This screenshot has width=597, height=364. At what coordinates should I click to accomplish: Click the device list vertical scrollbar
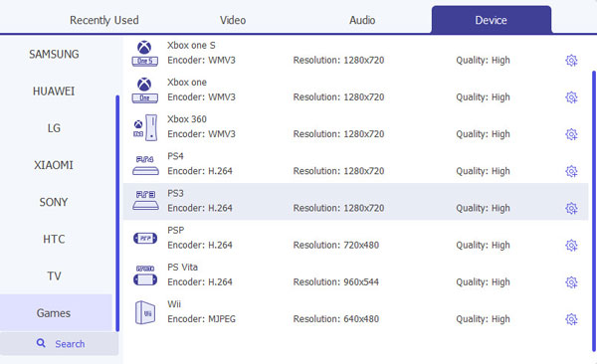594,211
